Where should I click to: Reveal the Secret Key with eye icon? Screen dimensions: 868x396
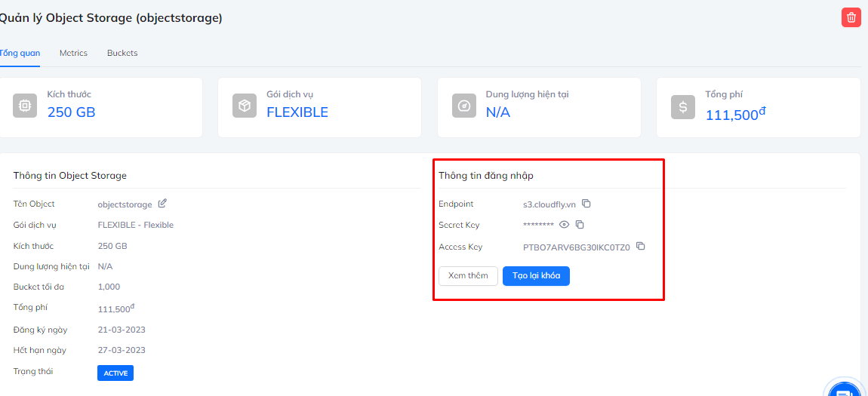(564, 225)
